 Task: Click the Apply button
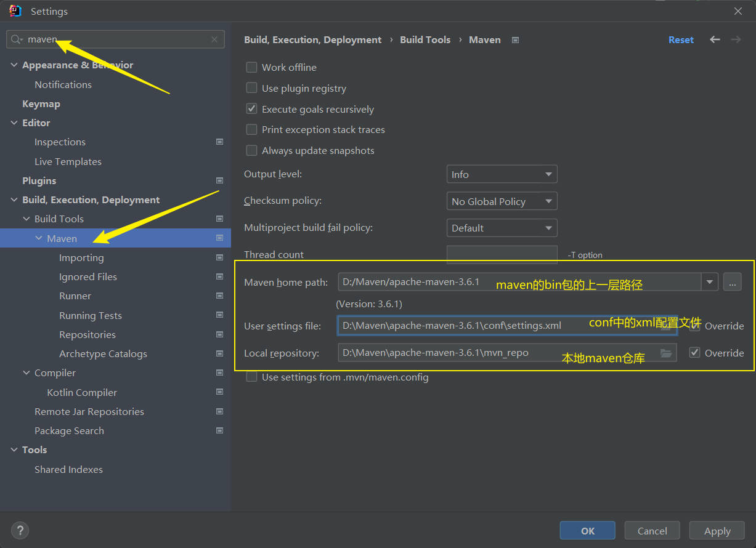[x=717, y=531]
